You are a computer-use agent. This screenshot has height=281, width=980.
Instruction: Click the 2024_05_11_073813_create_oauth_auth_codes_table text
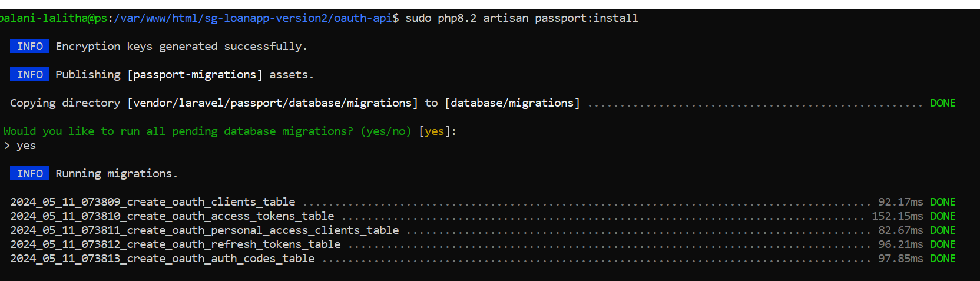pos(163,259)
